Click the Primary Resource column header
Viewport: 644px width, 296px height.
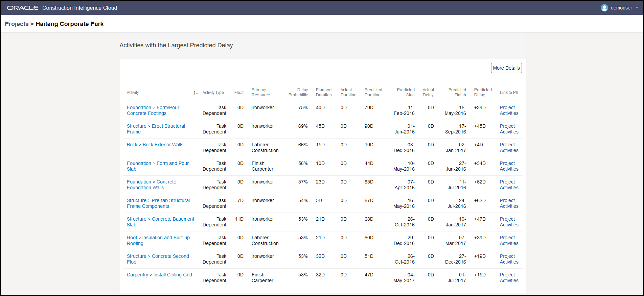[261, 92]
